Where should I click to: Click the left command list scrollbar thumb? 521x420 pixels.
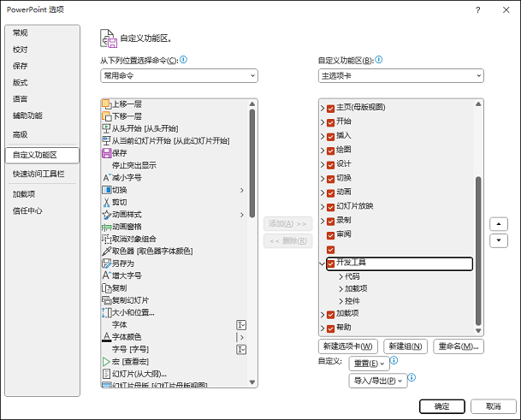click(252, 163)
